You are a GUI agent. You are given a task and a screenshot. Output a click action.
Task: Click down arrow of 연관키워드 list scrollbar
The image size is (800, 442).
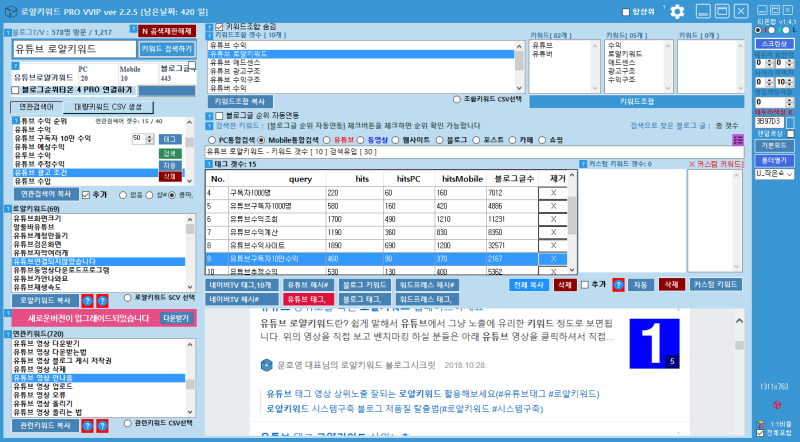pos(190,412)
